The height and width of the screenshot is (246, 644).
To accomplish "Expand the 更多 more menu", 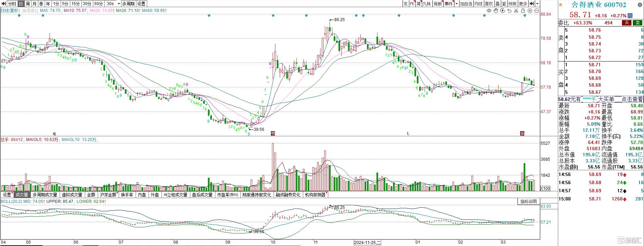I will (x=523, y=4).
